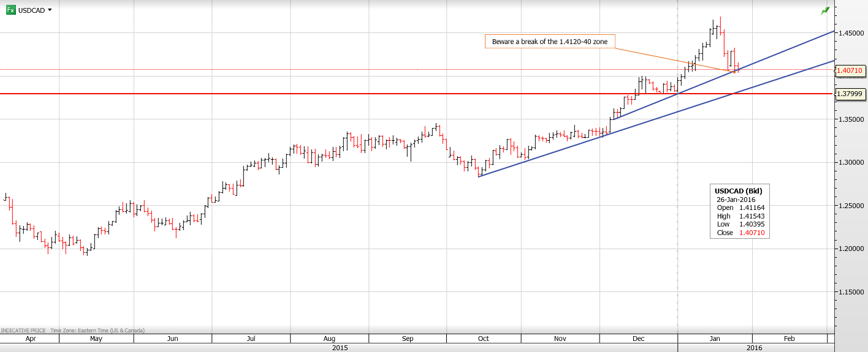The image size is (868, 352).
Task: Select the Dec label on the time axis
Action: coord(638,339)
